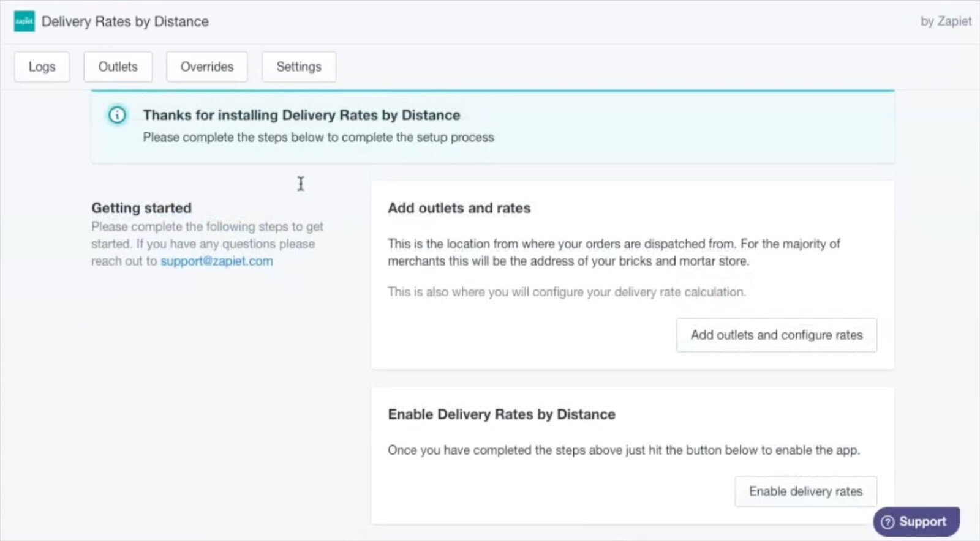This screenshot has width=980, height=541.
Task: Click the Zapiet logo icon
Action: [24, 21]
